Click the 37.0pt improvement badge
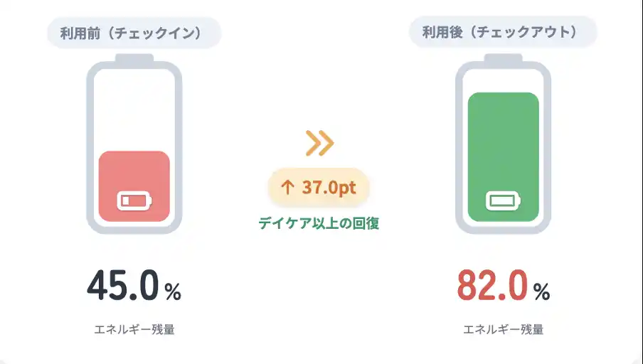 [x=319, y=188]
